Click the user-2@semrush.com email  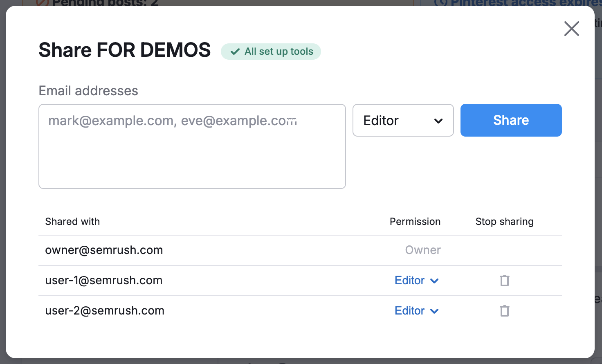pos(105,311)
